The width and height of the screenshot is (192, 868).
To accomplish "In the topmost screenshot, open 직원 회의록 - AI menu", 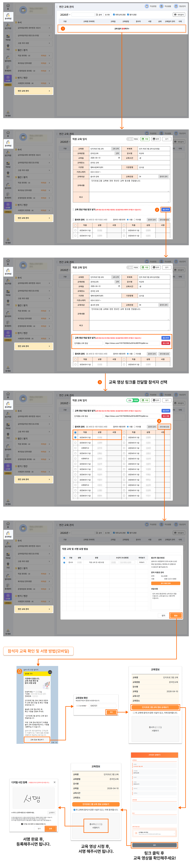I will point(34,56).
